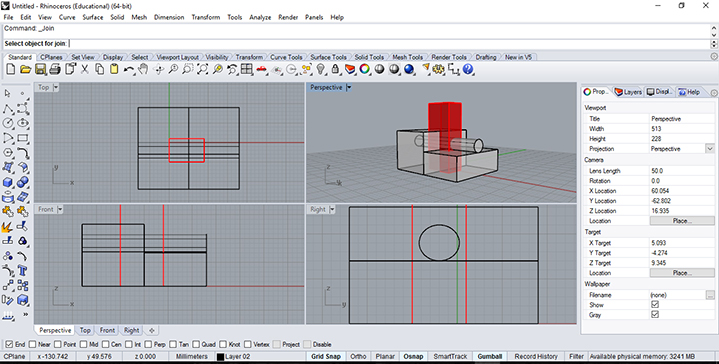
Task: Switch to the Layers panel tab
Action: point(628,92)
